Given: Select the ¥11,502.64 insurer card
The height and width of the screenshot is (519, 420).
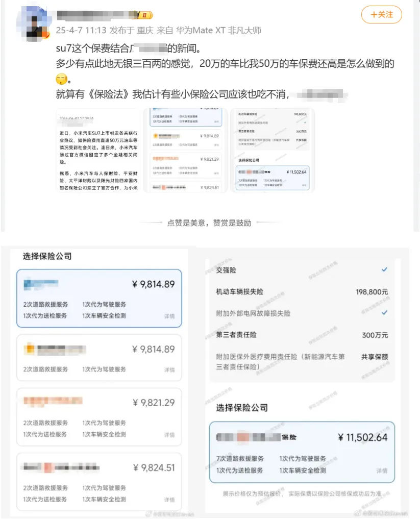Looking at the screenshot, I should (302, 452).
